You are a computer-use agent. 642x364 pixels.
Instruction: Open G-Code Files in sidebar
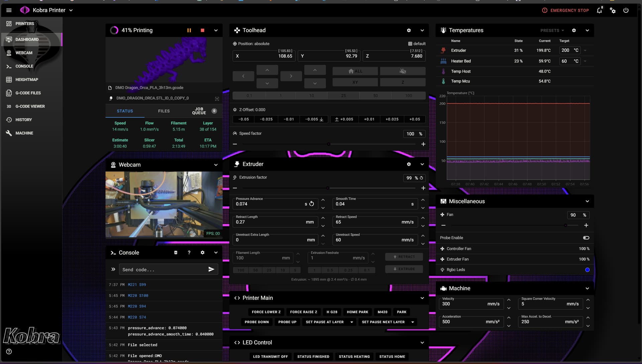[31, 93]
